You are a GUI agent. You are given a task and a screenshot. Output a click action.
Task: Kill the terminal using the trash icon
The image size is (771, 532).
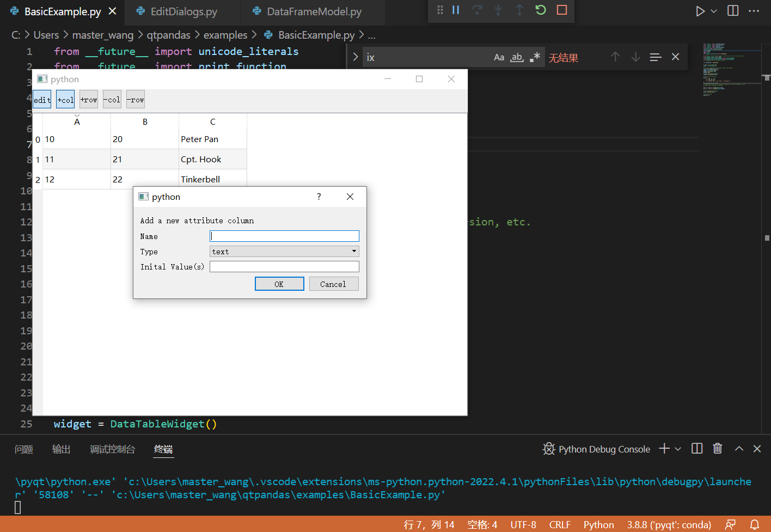[x=717, y=449]
